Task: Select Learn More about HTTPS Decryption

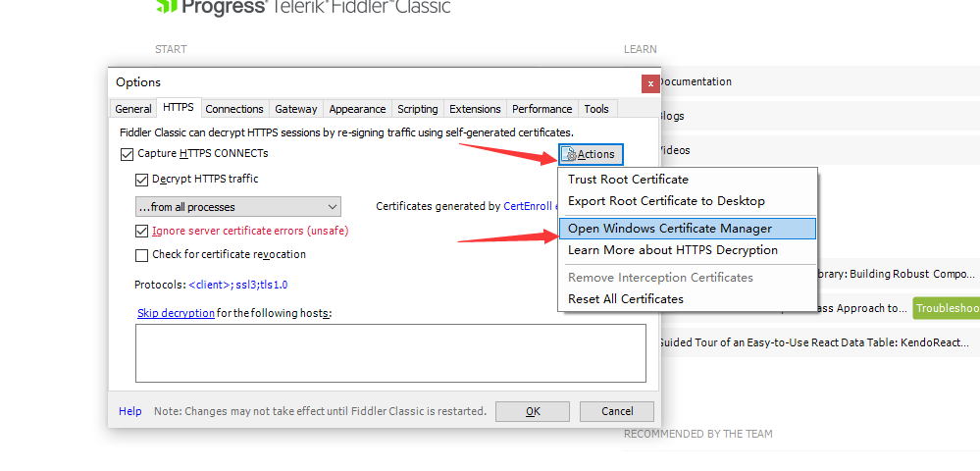Action: pyautogui.click(x=673, y=250)
